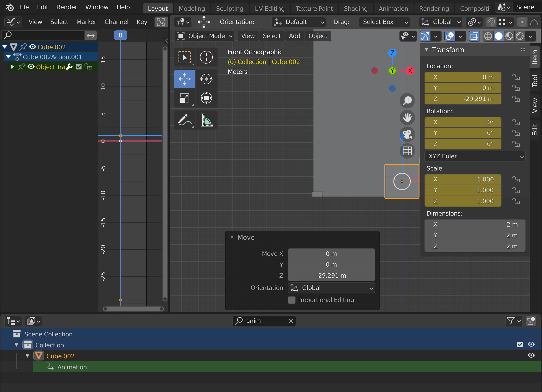Pick the Measure ruler tool
Viewport: 542px width, 392px height.
click(x=206, y=120)
